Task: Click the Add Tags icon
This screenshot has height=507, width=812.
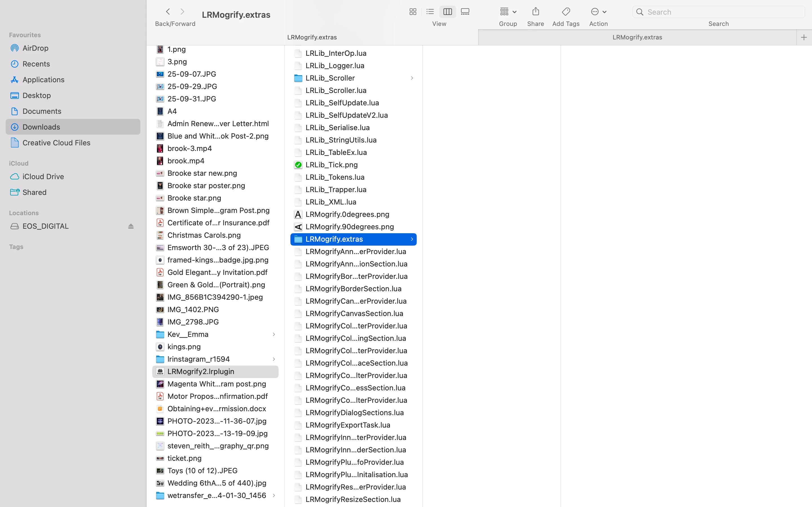Action: pos(566,12)
